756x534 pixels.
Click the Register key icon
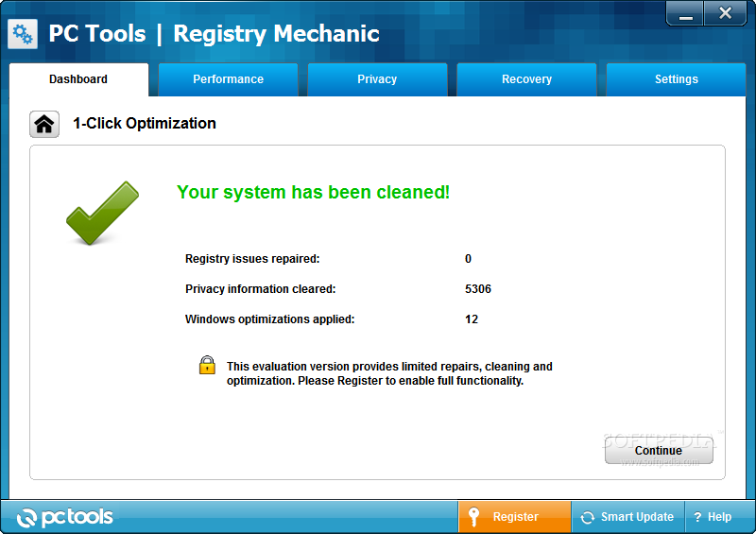[474, 517]
